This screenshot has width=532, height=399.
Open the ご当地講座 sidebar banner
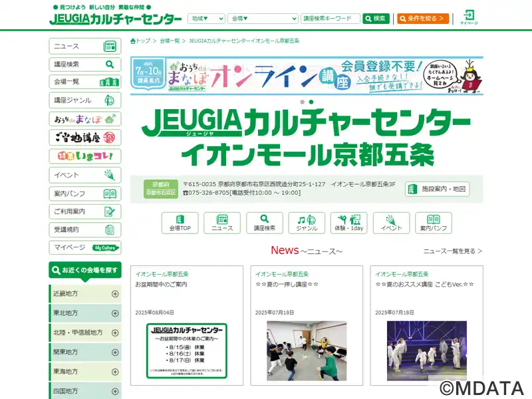point(85,138)
